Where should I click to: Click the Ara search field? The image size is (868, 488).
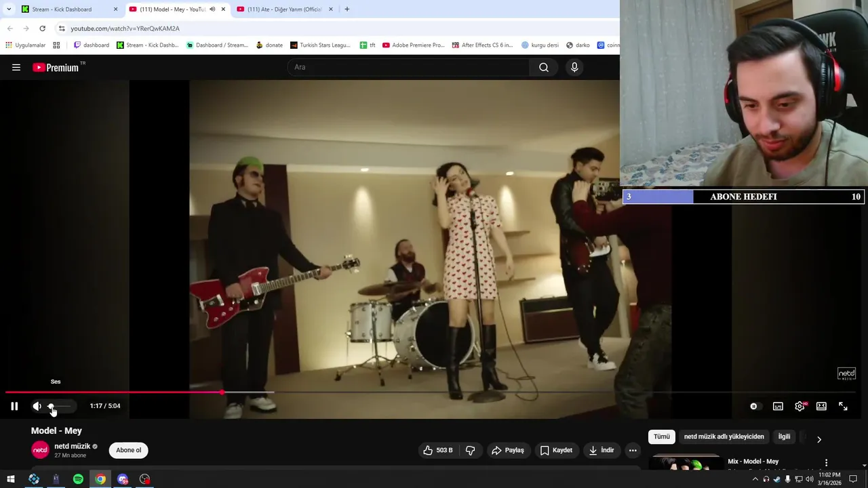(408, 67)
